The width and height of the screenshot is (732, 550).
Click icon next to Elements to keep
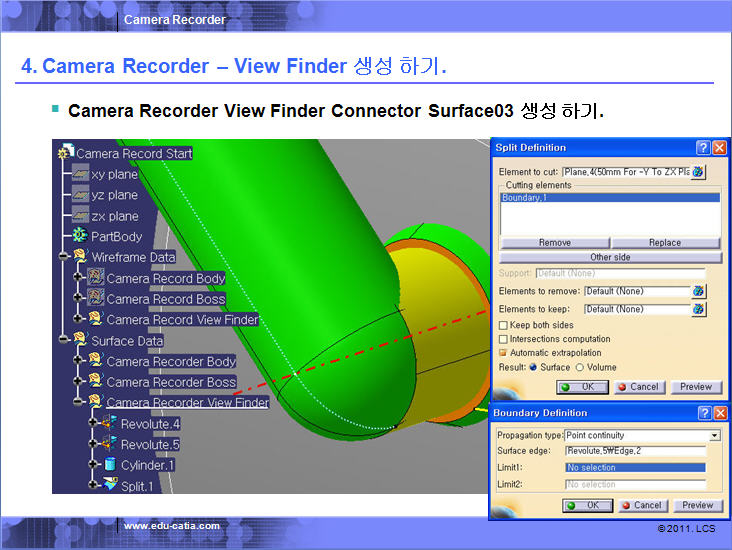698,309
